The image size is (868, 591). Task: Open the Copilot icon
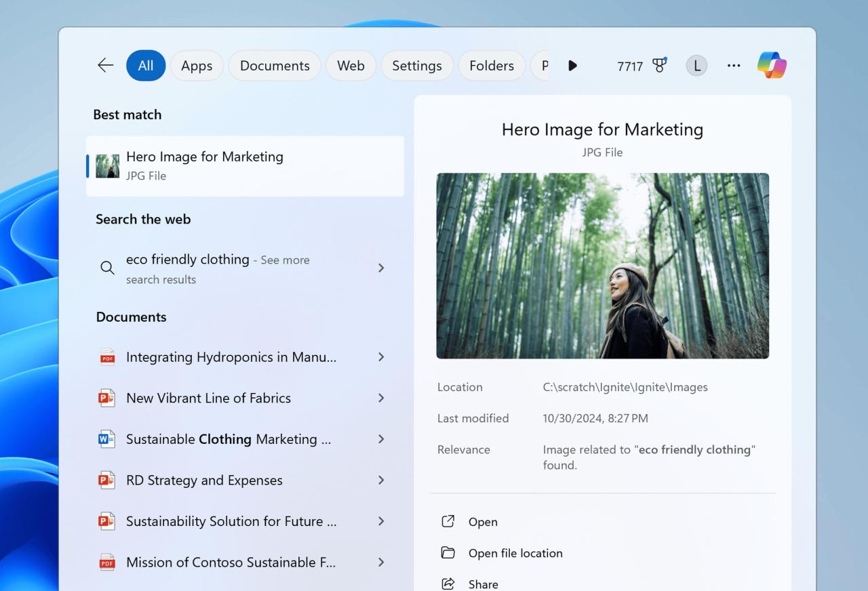[x=772, y=65]
